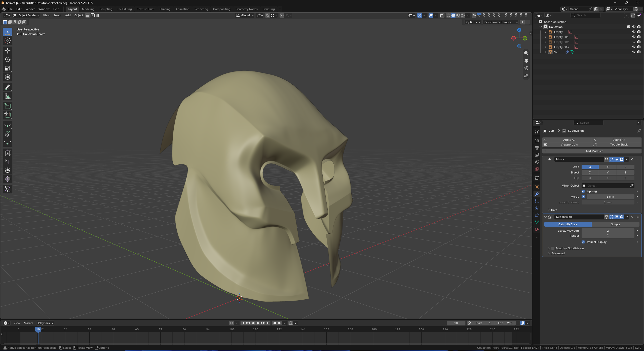644x351 pixels.
Task: Select the Cursor tool in the toolbar
Action: tap(8, 41)
